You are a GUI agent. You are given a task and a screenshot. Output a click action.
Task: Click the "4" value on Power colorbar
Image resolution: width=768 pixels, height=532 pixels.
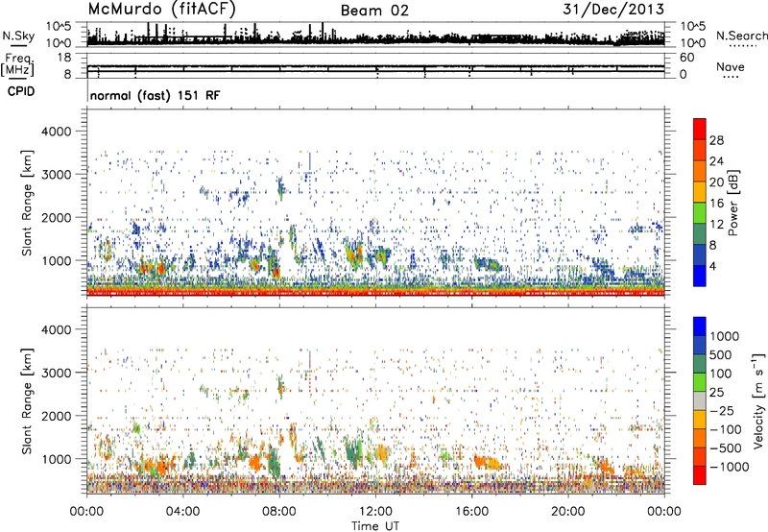713,266
